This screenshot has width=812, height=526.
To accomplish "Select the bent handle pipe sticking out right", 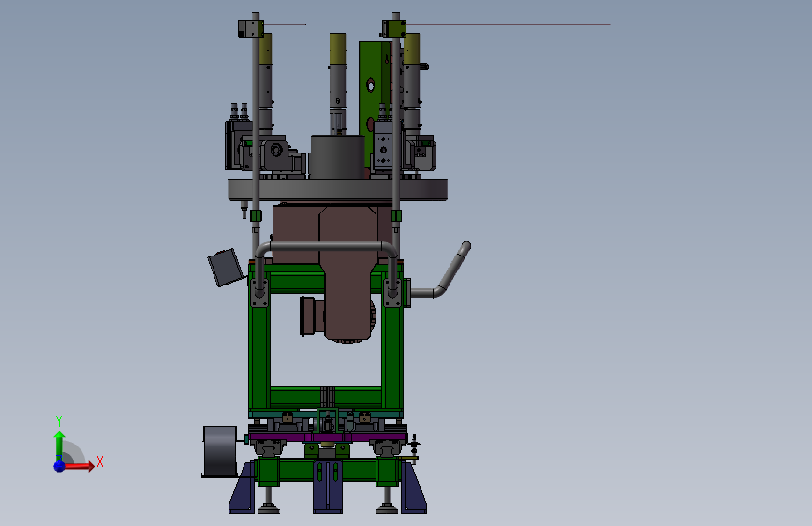I will (441, 270).
